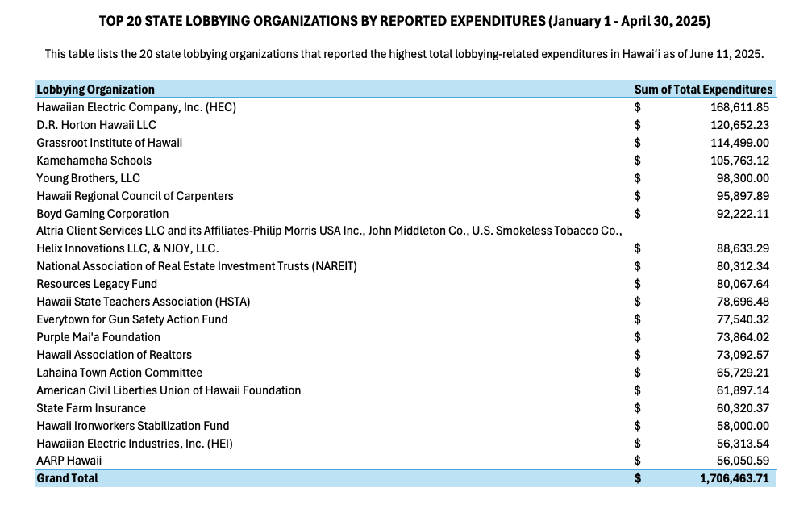Select the Kamehameha Schools organization name

[94, 161]
